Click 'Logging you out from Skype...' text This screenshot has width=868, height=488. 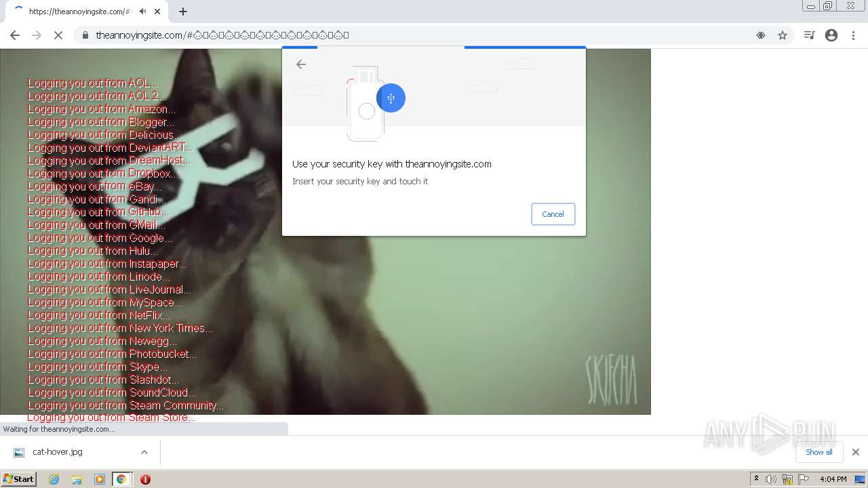97,367
